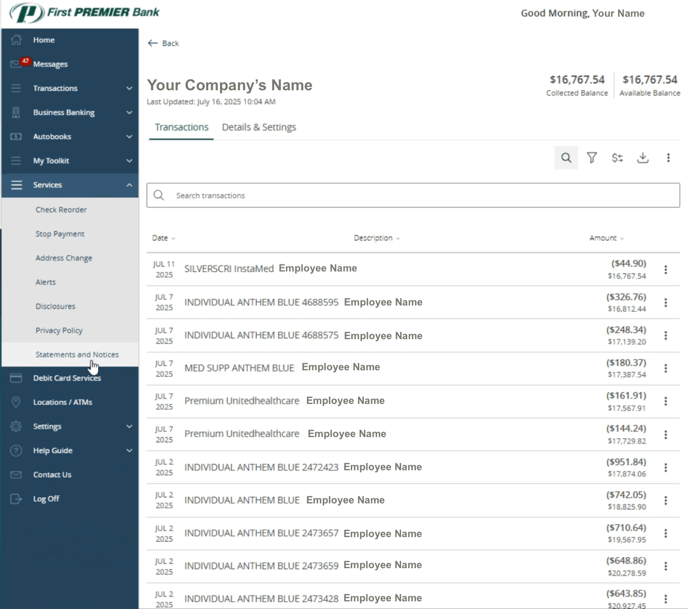
Task: Open options menu for ANTHEM BLUE 4688575 row
Action: [666, 335]
